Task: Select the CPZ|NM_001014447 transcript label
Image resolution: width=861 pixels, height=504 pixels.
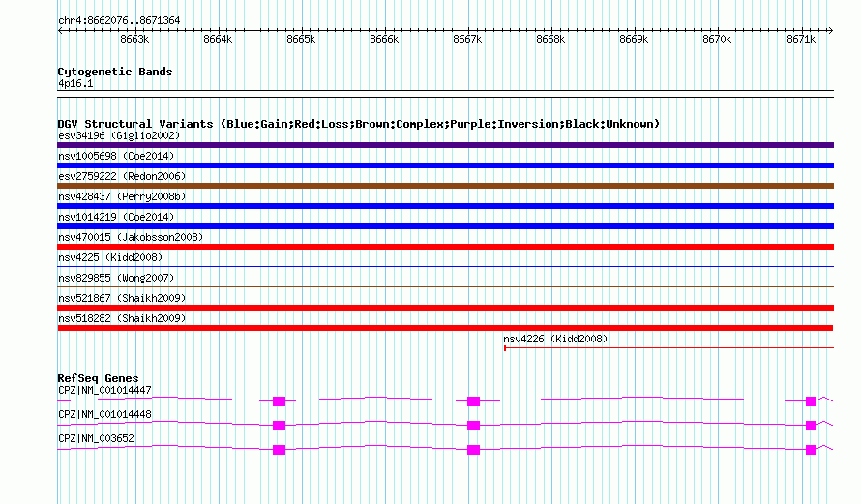Action: tap(104, 391)
